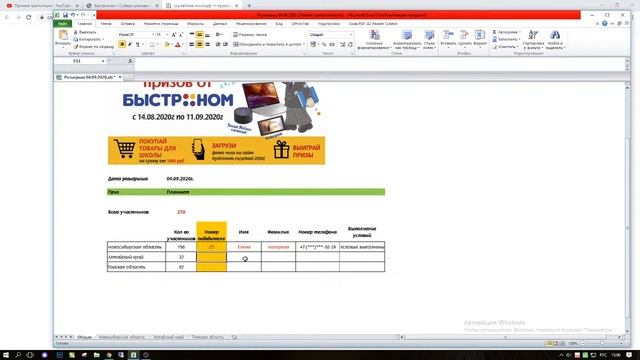Viewport: 640px width, 360px height.
Task: Open the font name combo box
Action: 137,35
